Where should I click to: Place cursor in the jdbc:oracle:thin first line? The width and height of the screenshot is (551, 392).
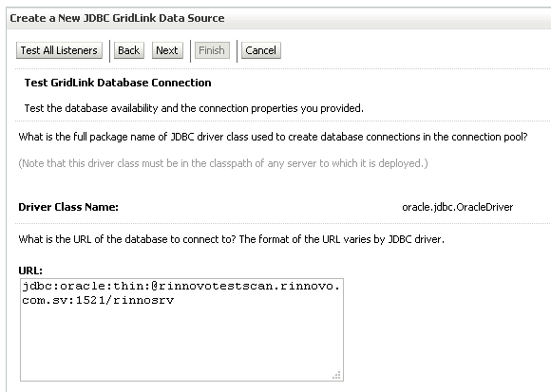(x=180, y=287)
